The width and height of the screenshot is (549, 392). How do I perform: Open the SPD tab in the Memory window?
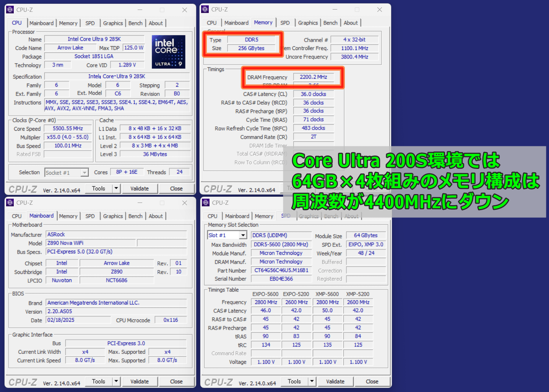285,23
